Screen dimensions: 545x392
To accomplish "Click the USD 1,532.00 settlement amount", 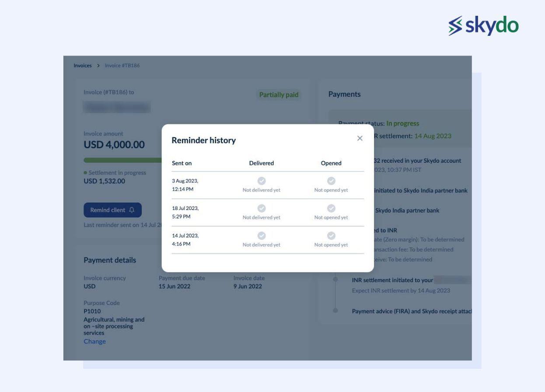I will pyautogui.click(x=104, y=181).
